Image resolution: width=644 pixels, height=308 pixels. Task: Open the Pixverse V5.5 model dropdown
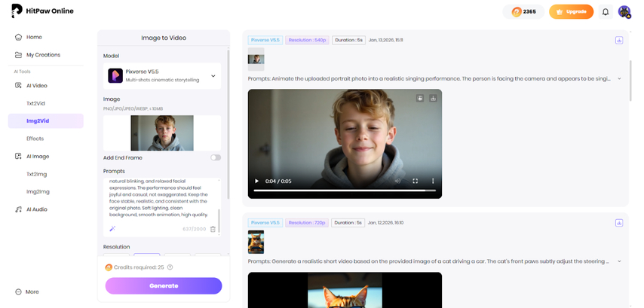pyautogui.click(x=162, y=76)
